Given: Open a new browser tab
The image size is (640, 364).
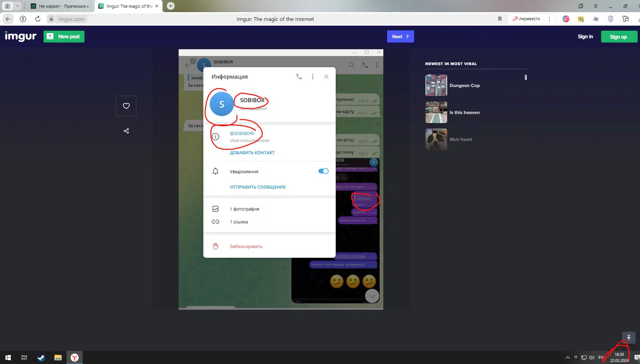Looking at the screenshot, I should [171, 6].
